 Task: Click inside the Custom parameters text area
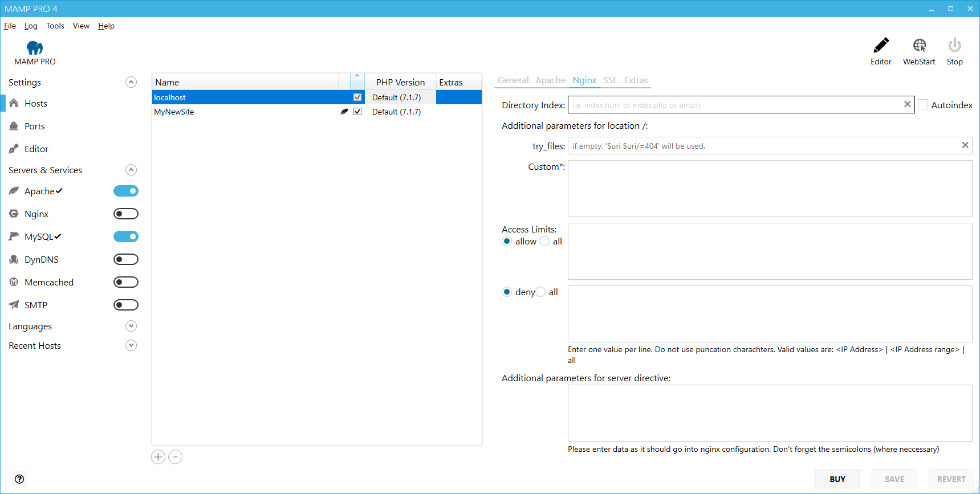[x=770, y=189]
